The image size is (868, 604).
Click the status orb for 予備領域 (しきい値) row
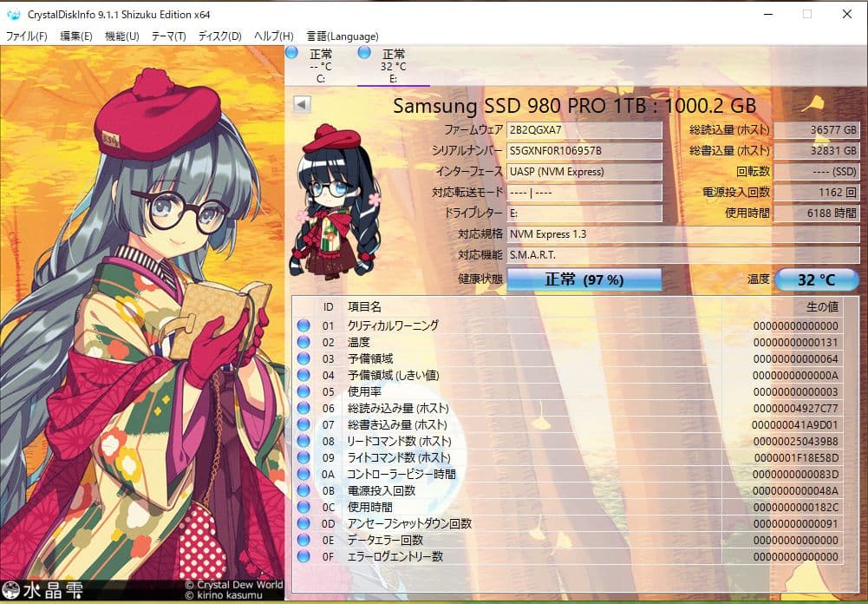(303, 375)
